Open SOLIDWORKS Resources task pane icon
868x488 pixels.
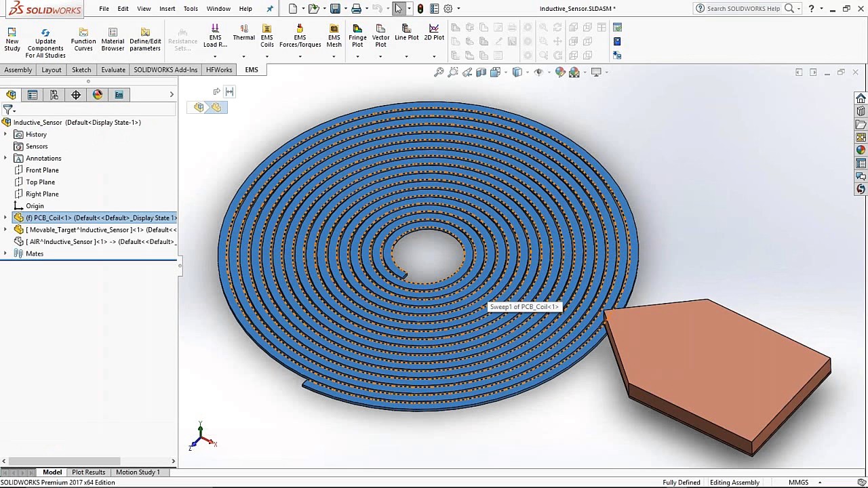click(x=861, y=99)
